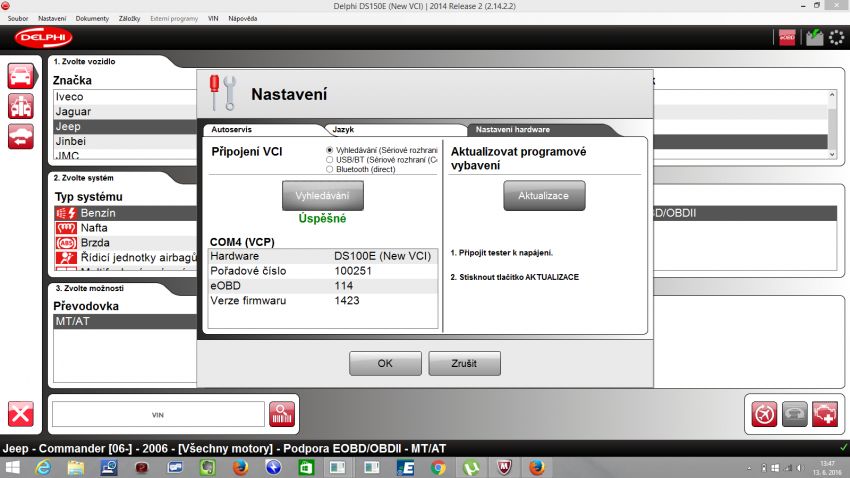
Task: Open the VIN menu
Action: coord(213,18)
